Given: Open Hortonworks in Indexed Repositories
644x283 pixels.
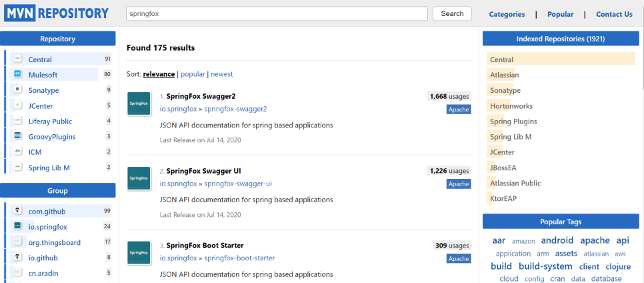Looking at the screenshot, I should (511, 105).
